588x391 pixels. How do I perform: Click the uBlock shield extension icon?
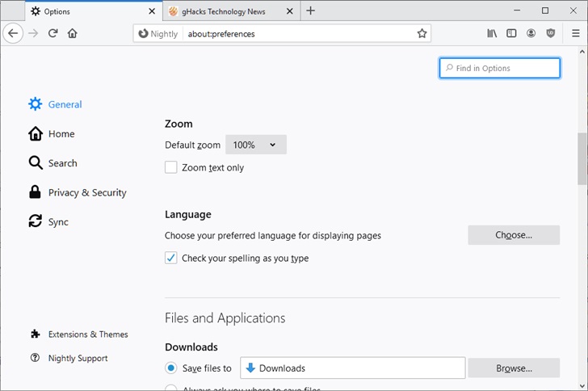(x=551, y=33)
